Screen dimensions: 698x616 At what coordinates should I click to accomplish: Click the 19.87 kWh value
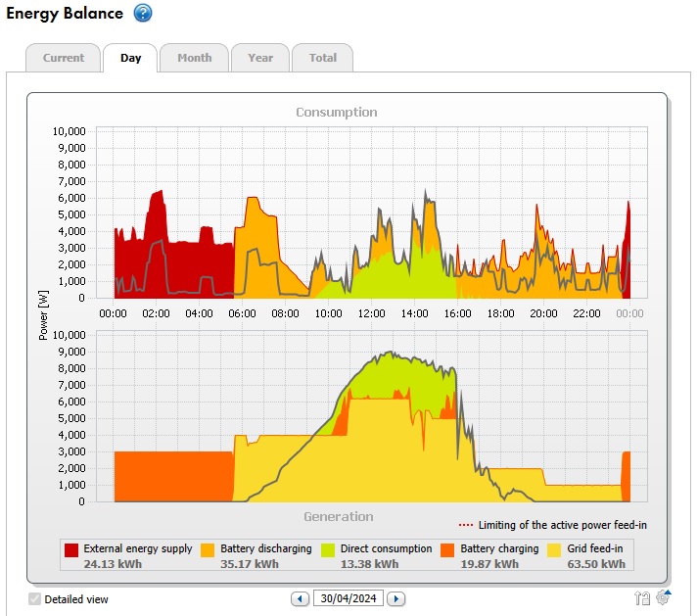coord(489,564)
